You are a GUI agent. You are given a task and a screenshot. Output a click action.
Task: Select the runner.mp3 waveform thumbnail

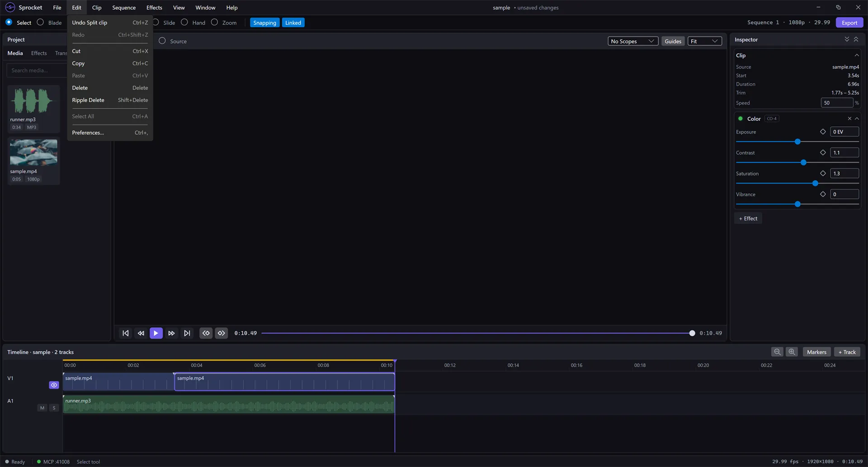pos(33,100)
